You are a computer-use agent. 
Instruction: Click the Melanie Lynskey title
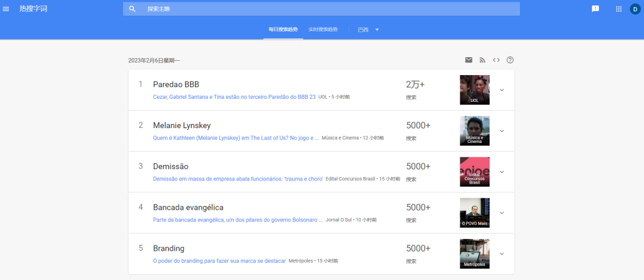[182, 125]
